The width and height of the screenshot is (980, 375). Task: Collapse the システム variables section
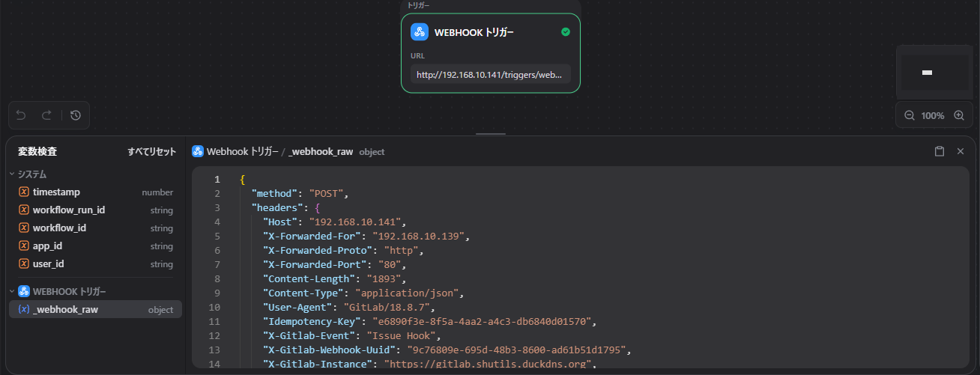[12, 174]
